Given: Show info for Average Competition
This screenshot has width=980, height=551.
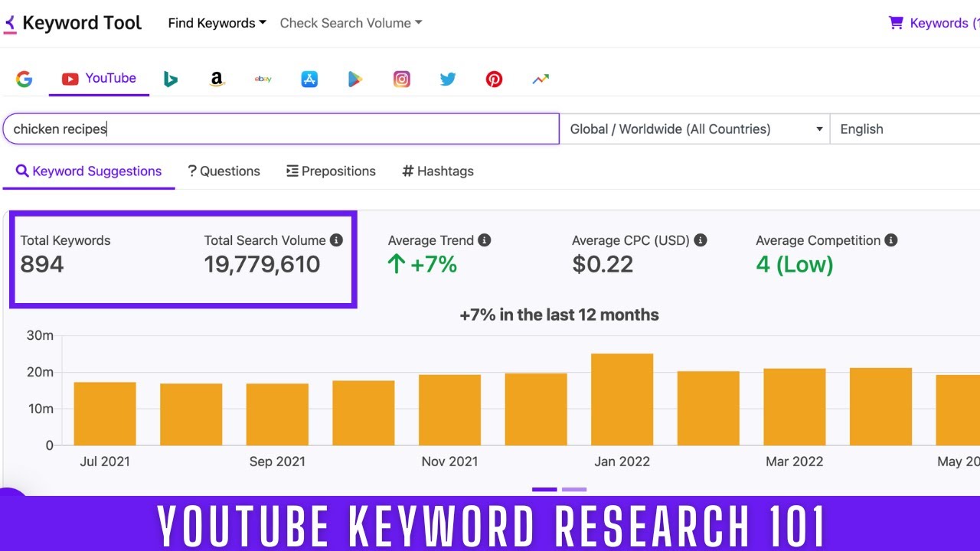Looking at the screenshot, I should [x=890, y=240].
